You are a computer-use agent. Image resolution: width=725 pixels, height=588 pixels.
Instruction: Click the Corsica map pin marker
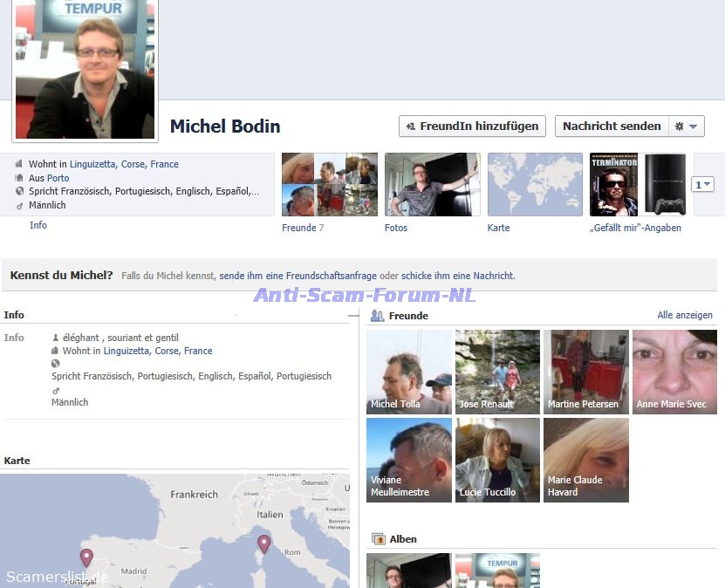point(263,544)
